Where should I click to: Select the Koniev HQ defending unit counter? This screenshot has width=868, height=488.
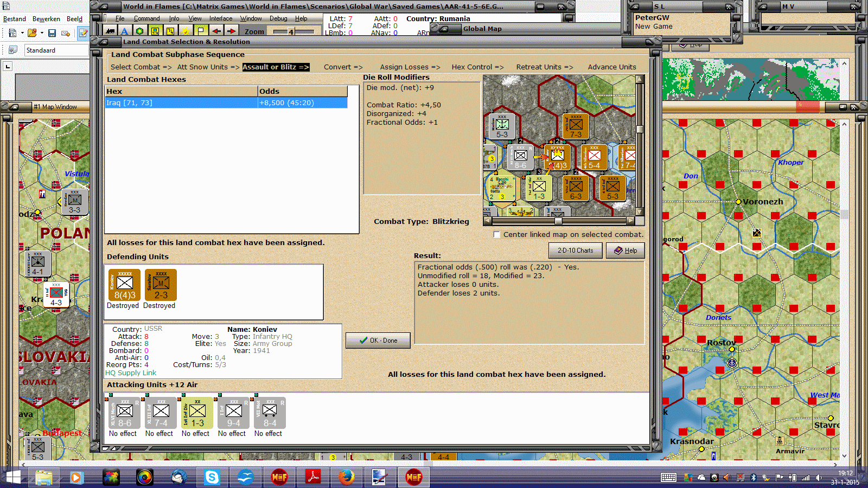(124, 285)
